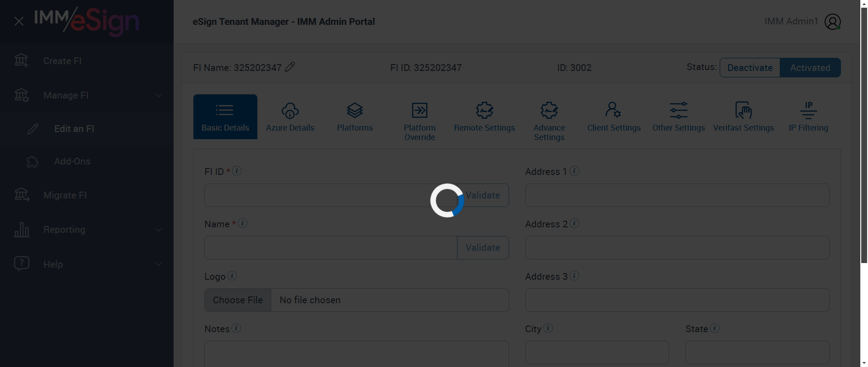Focus the City input field
The height and width of the screenshot is (367, 868).
coord(597,353)
